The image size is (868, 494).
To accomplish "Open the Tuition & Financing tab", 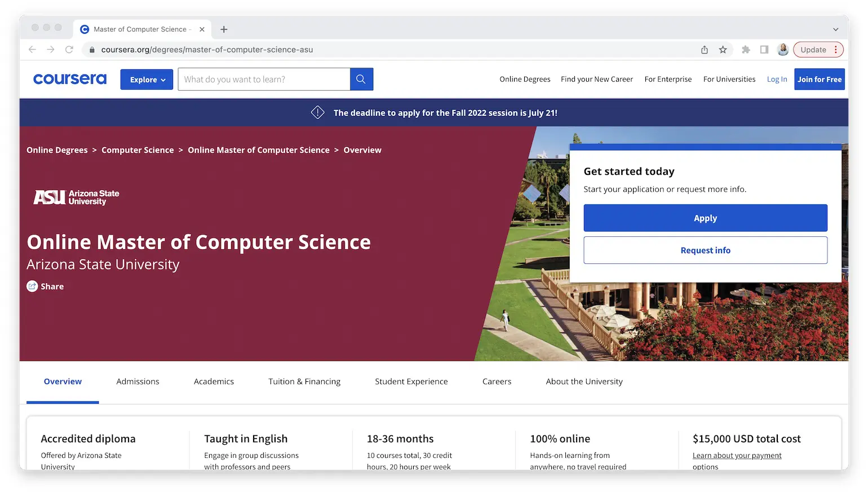I will 304,381.
